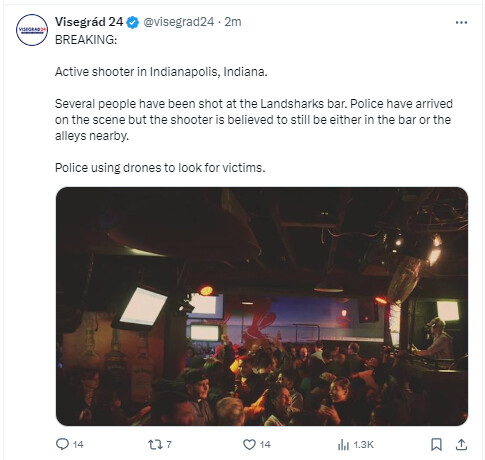
Task: Like the tweet with heart icon
Action: (x=249, y=444)
